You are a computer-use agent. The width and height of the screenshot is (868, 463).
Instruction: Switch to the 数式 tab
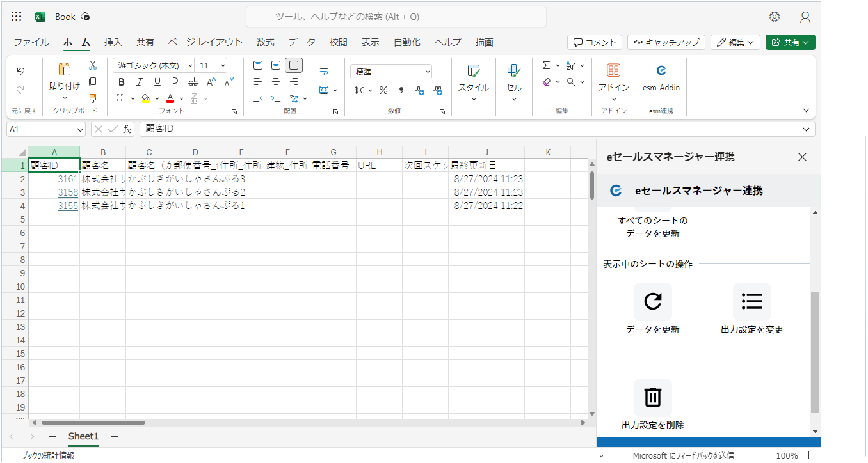(266, 42)
